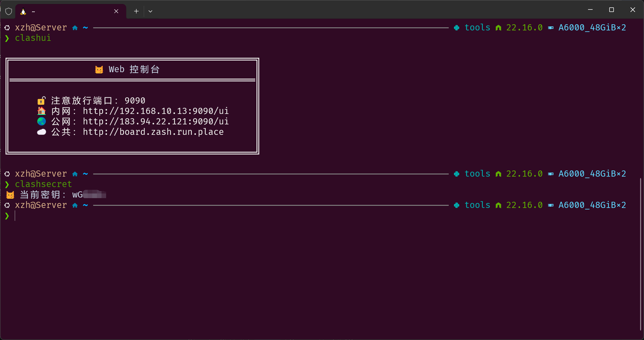644x340 pixels.
Task: Open a new terminal tab
Action: tap(136, 11)
